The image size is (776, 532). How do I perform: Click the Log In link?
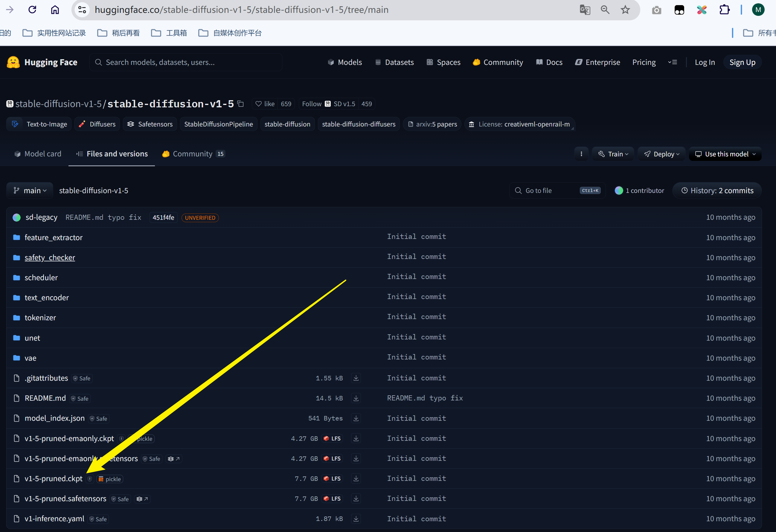705,63
